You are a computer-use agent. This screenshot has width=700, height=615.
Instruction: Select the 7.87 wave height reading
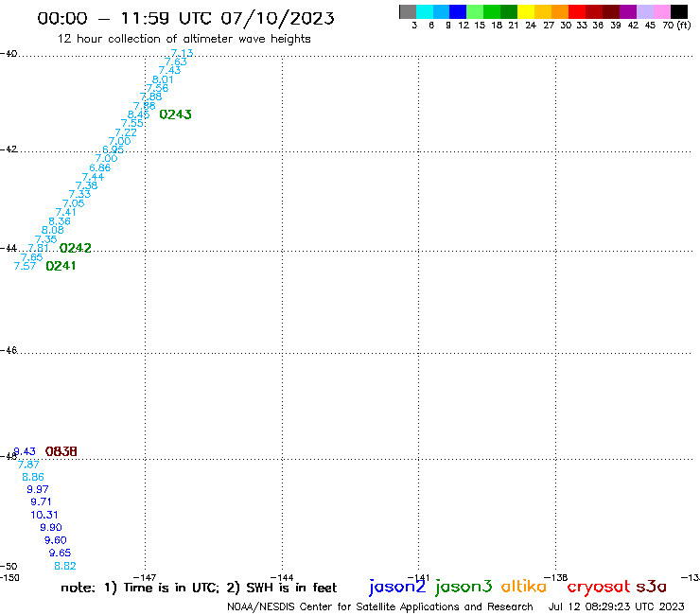(28, 465)
